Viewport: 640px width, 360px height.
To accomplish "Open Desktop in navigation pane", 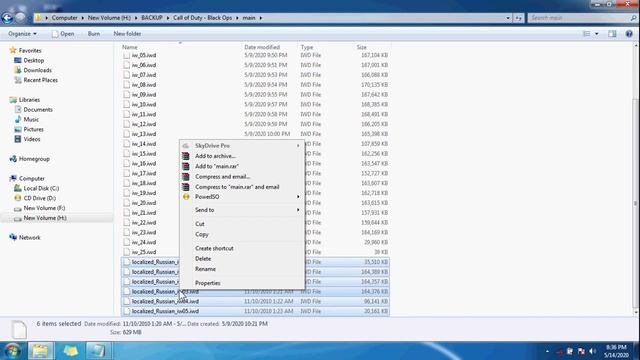I will click(x=33, y=60).
